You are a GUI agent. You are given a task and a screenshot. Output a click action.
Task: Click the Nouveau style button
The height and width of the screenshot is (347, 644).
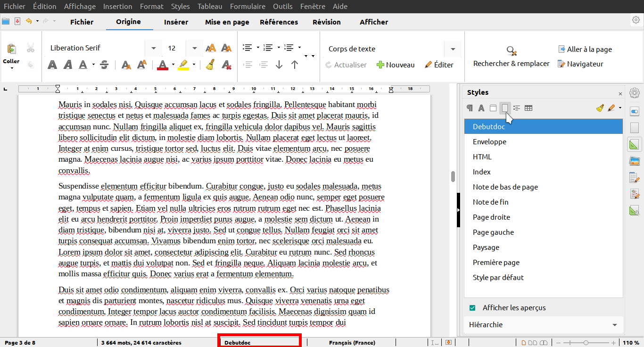point(396,65)
